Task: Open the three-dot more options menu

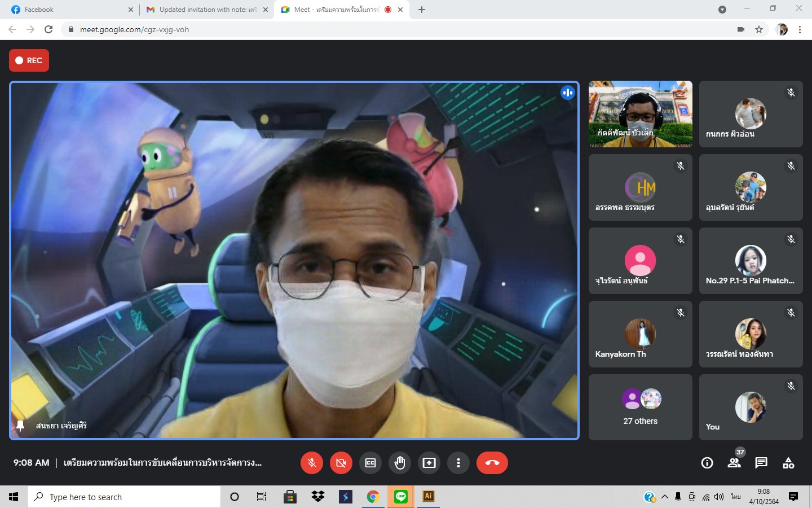Action: tap(458, 463)
